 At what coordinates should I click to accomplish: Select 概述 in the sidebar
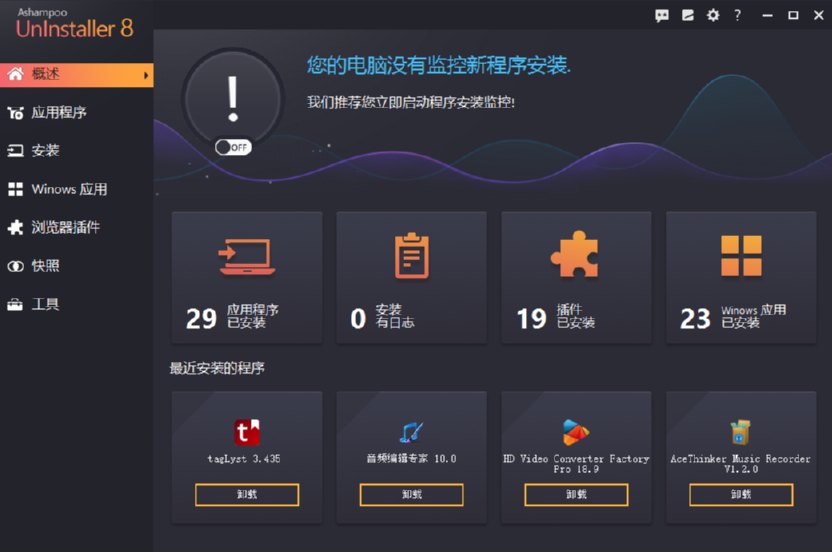(76, 75)
